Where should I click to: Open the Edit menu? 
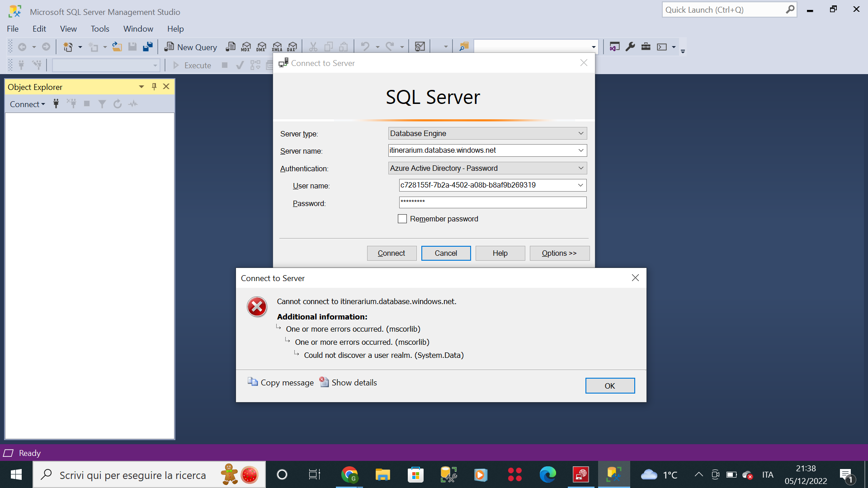point(39,29)
